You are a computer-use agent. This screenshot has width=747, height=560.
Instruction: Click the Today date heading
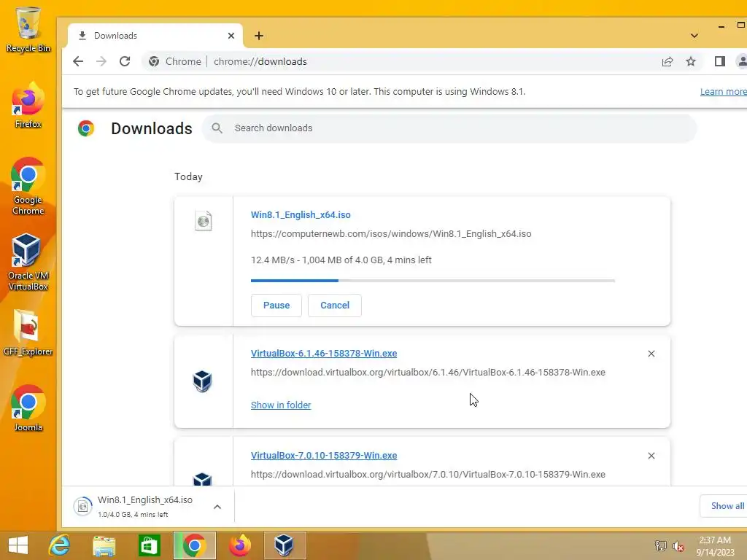(188, 176)
